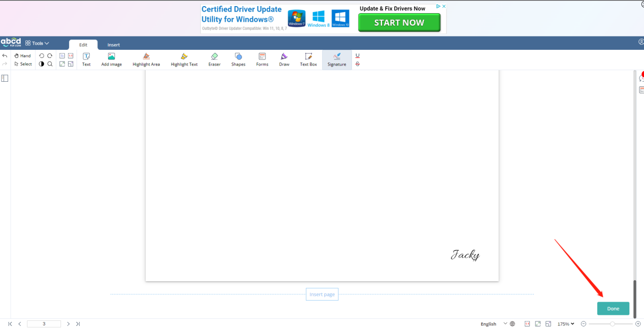
Task: Click the zoom in plus button
Action: pyautogui.click(x=638, y=324)
